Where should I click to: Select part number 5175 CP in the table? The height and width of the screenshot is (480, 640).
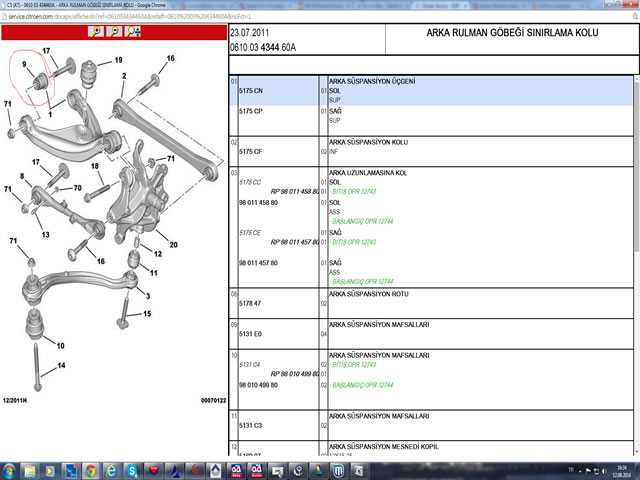(x=251, y=111)
